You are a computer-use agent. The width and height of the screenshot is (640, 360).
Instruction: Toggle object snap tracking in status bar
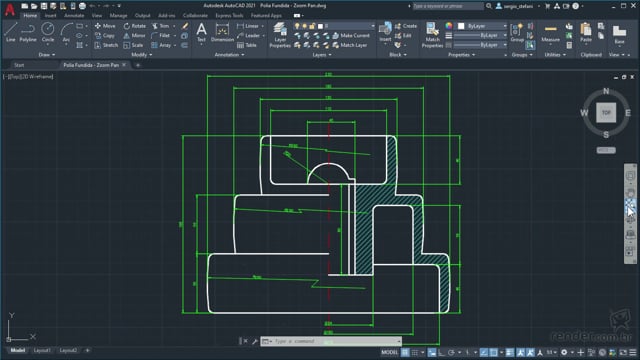[x=484, y=352]
